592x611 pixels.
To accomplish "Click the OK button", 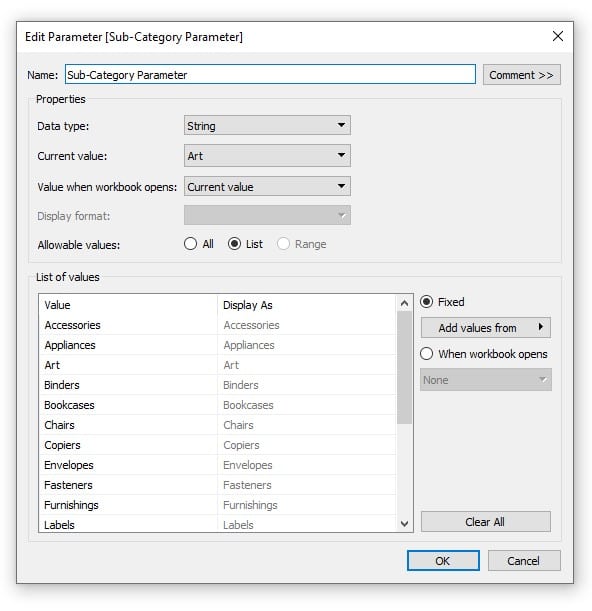I will click(x=443, y=560).
